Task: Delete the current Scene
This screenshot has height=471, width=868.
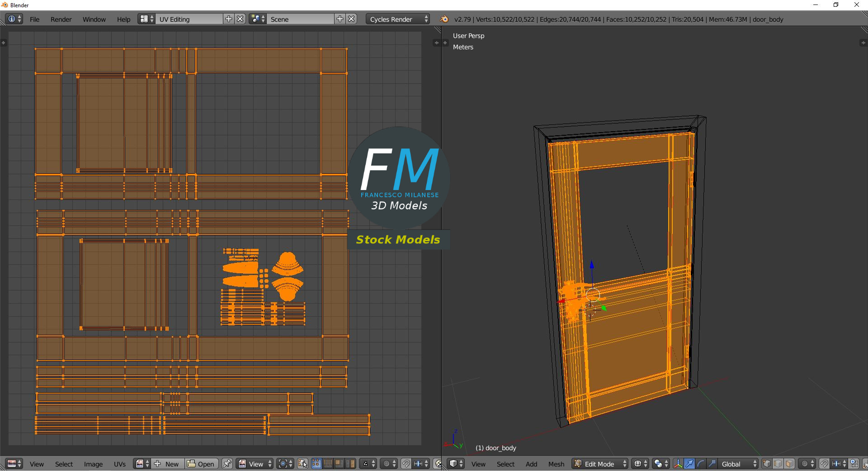Action: [x=352, y=19]
